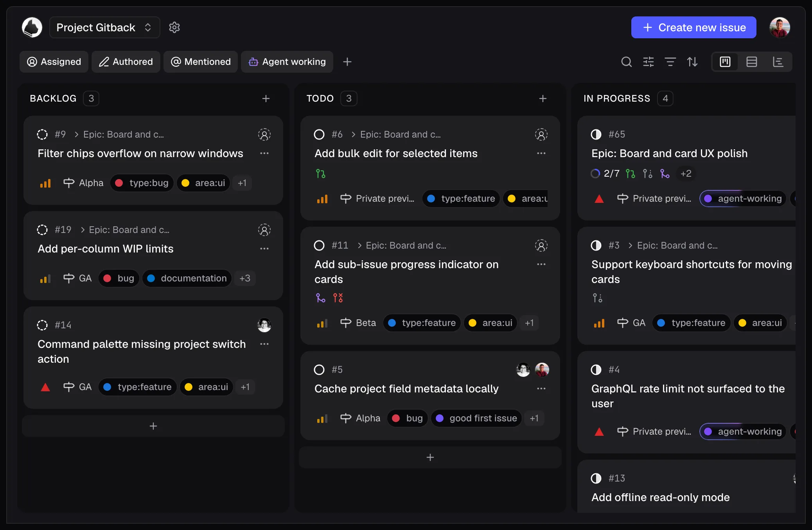Select the Agent working tab

click(287, 62)
